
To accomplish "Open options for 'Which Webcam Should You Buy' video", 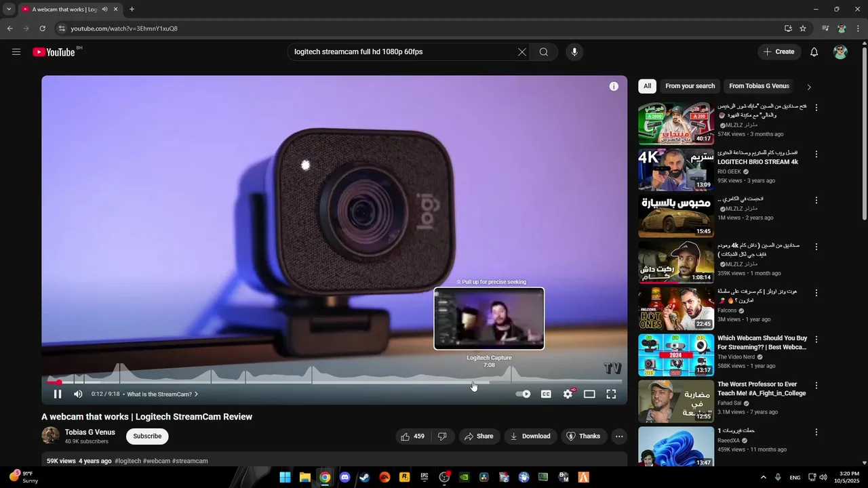I will [816, 339].
